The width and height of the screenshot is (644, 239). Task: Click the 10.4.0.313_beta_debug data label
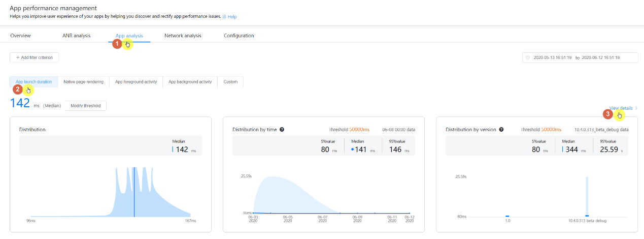coord(601,130)
